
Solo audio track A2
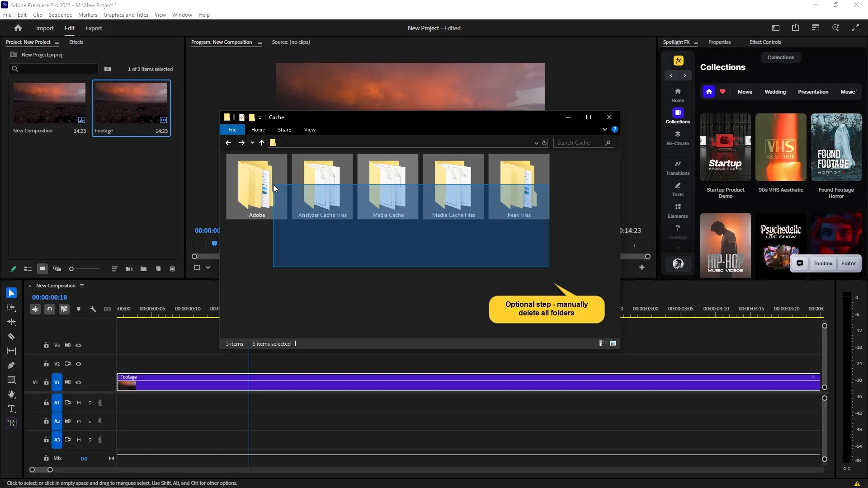90,421
